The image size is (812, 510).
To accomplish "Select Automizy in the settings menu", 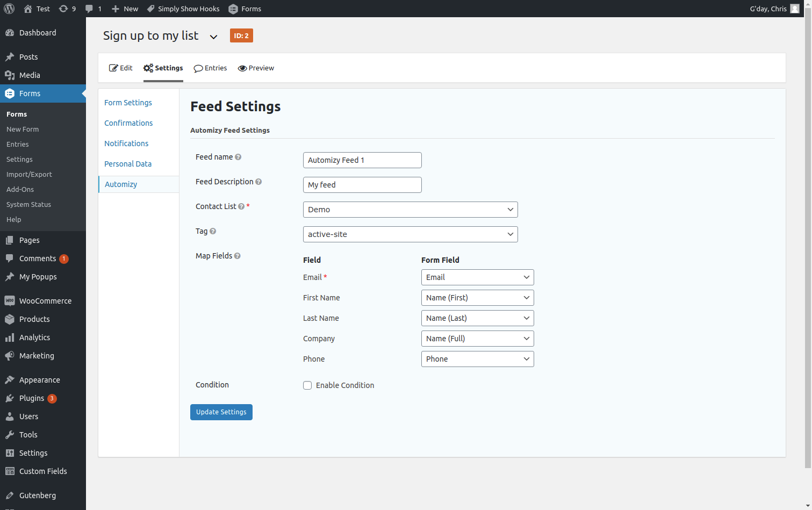I will point(139,184).
